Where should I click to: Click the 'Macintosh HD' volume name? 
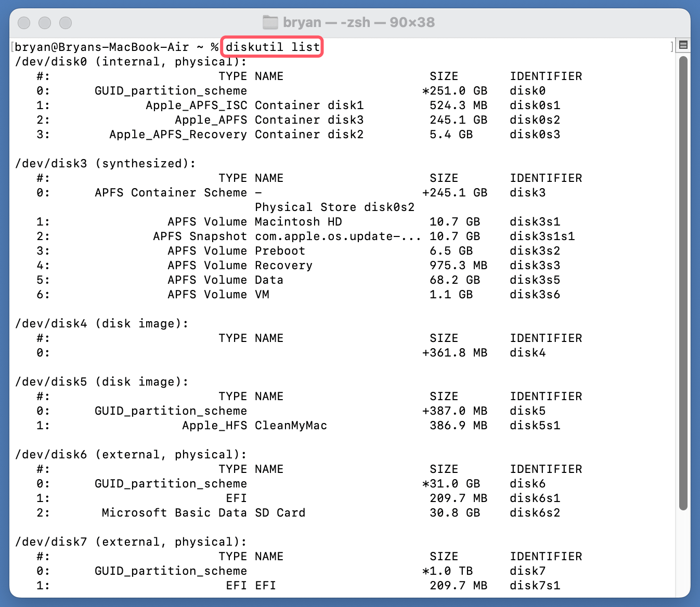click(298, 222)
